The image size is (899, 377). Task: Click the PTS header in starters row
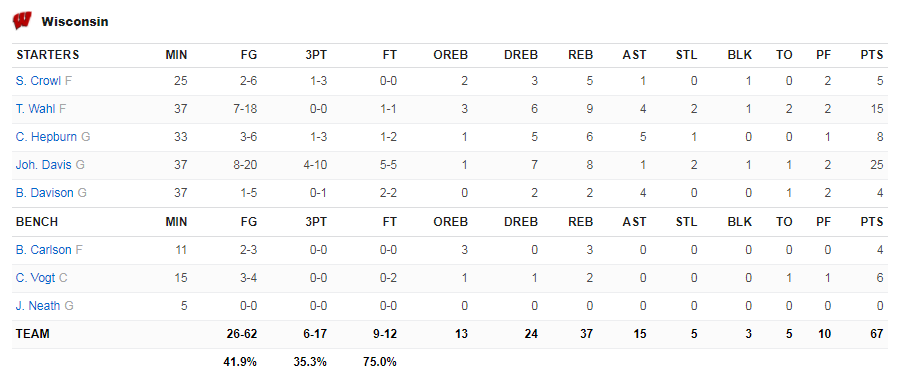pos(871,55)
